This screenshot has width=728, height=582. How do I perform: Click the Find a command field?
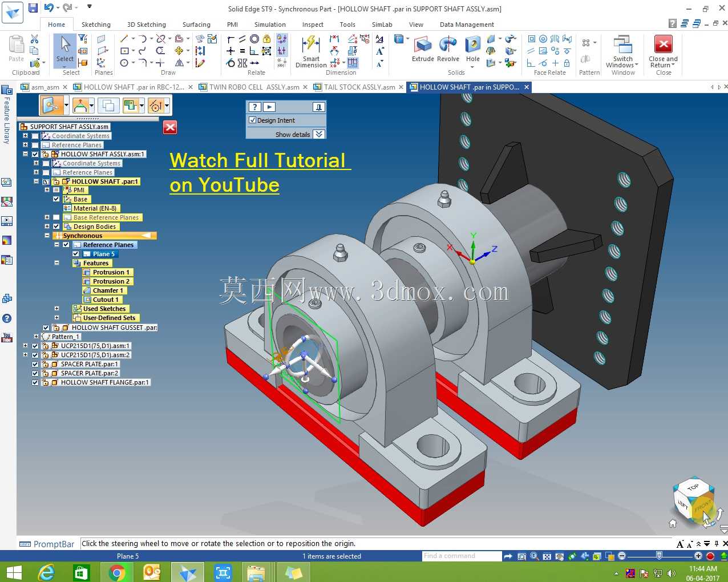[x=462, y=556]
